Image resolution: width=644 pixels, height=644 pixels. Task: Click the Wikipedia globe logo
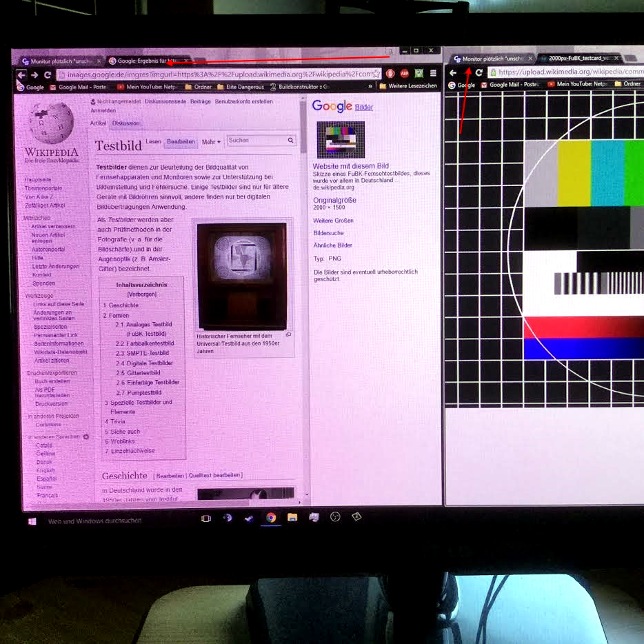point(51,122)
